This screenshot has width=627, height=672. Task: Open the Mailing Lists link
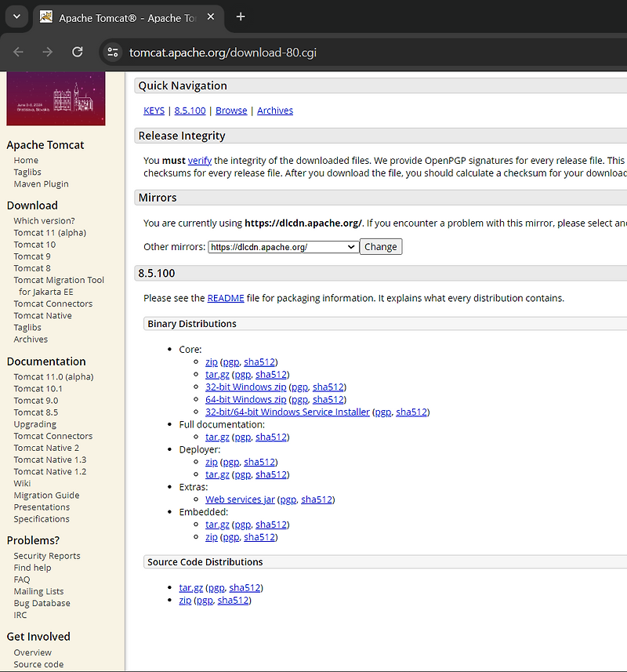38,591
